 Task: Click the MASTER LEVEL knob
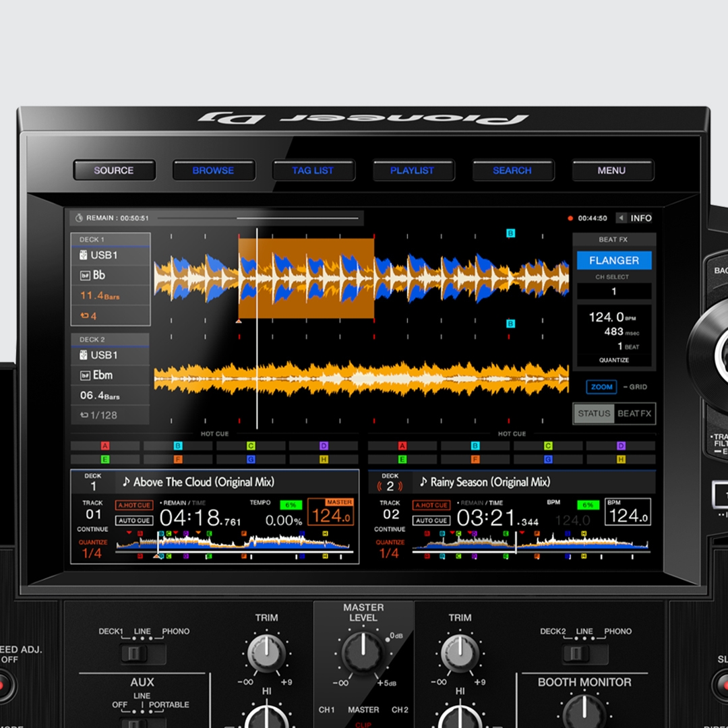click(363, 652)
